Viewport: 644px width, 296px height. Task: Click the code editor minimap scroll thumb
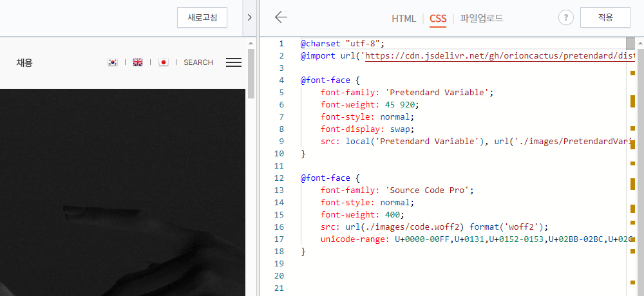pyautogui.click(x=630, y=43)
